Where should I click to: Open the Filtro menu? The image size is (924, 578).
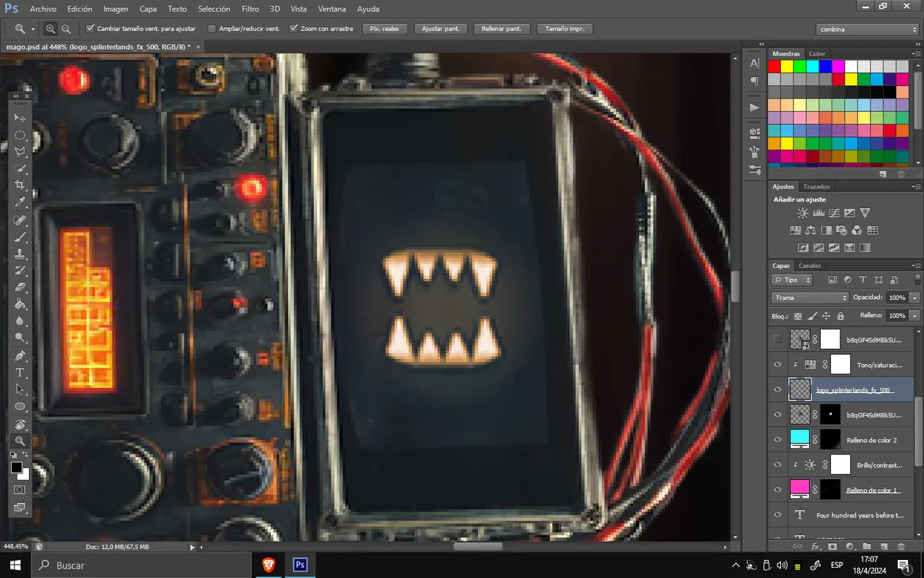point(250,9)
